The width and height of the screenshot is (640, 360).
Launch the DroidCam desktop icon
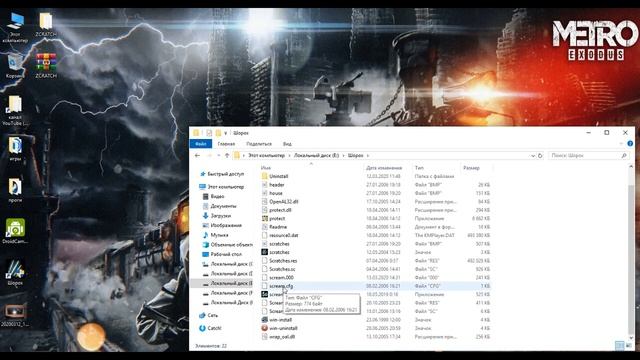pos(15,231)
